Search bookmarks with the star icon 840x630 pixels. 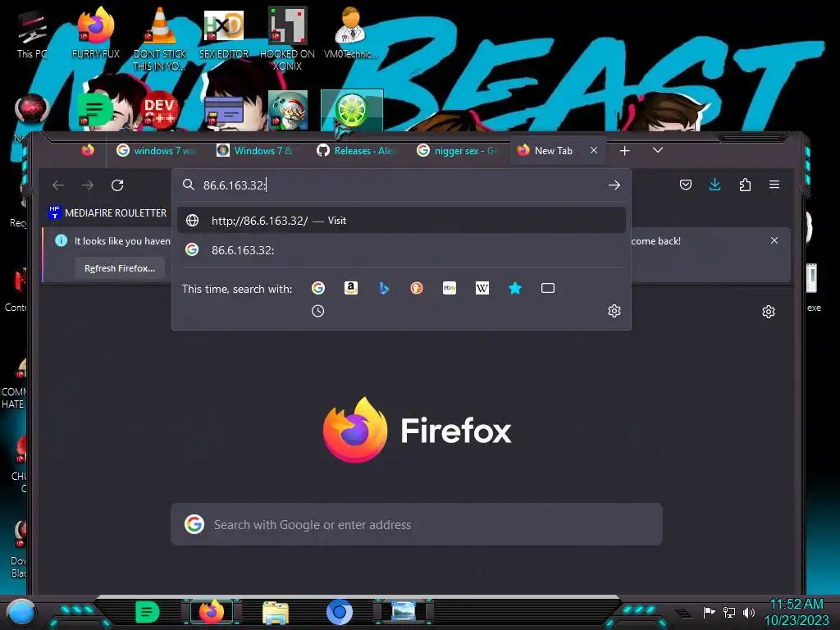pos(515,288)
